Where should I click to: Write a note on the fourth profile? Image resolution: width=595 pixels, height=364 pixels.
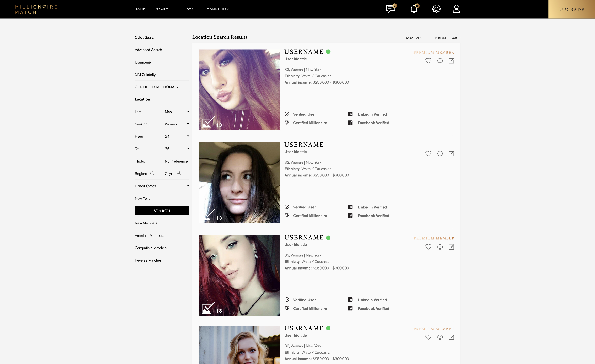(451, 337)
